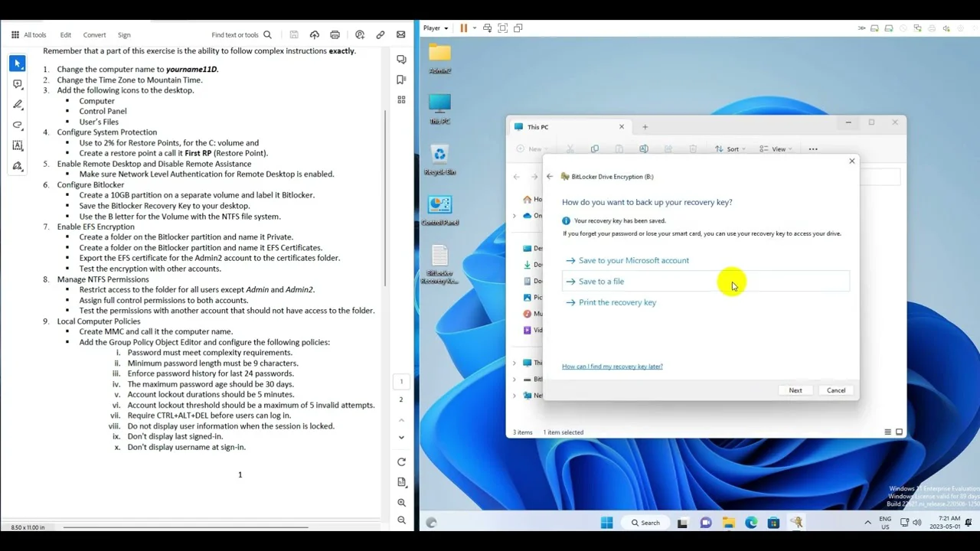The height and width of the screenshot is (551, 980).
Task: Click the rotate page icon in sidebar
Action: tap(401, 461)
